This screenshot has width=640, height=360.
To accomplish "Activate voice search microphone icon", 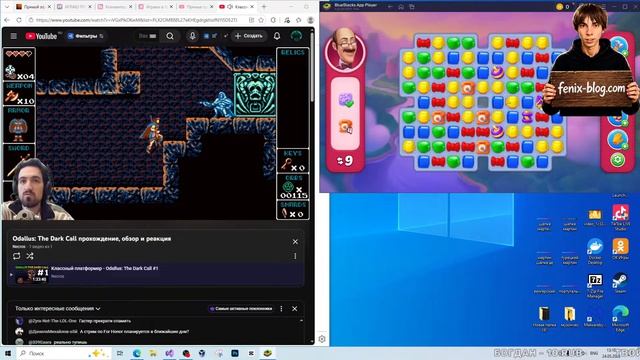I will 192,36.
